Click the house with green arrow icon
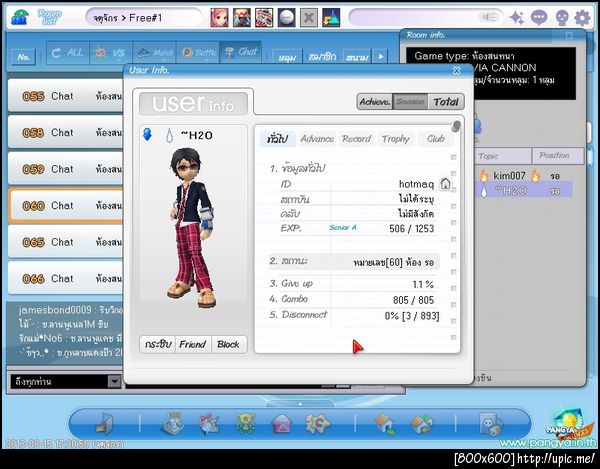 386,424
